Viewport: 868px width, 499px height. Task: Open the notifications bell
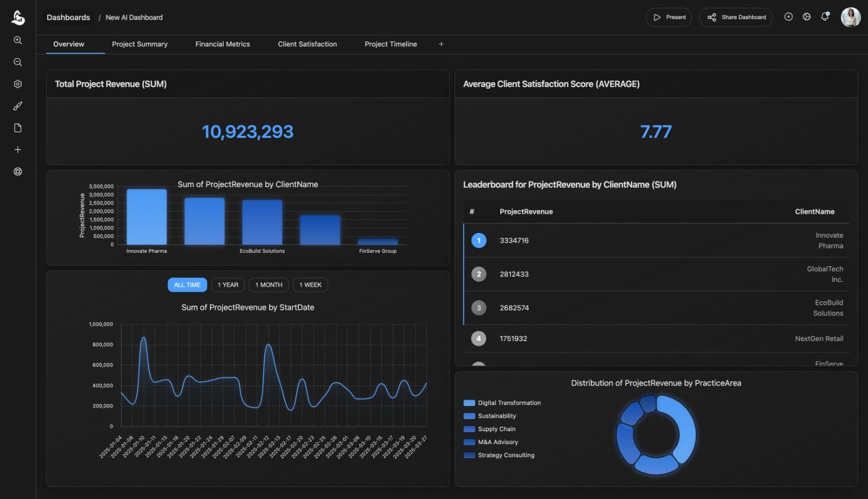point(825,17)
